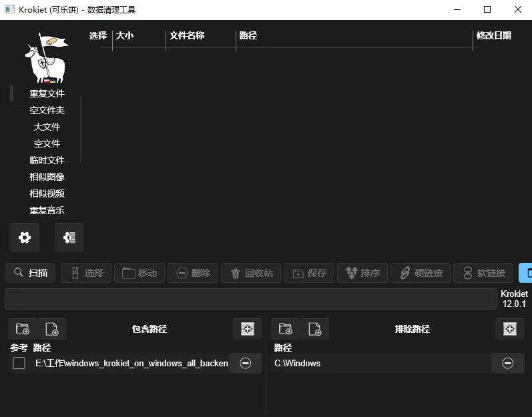Click the Krokiet llama logo image

[47, 57]
